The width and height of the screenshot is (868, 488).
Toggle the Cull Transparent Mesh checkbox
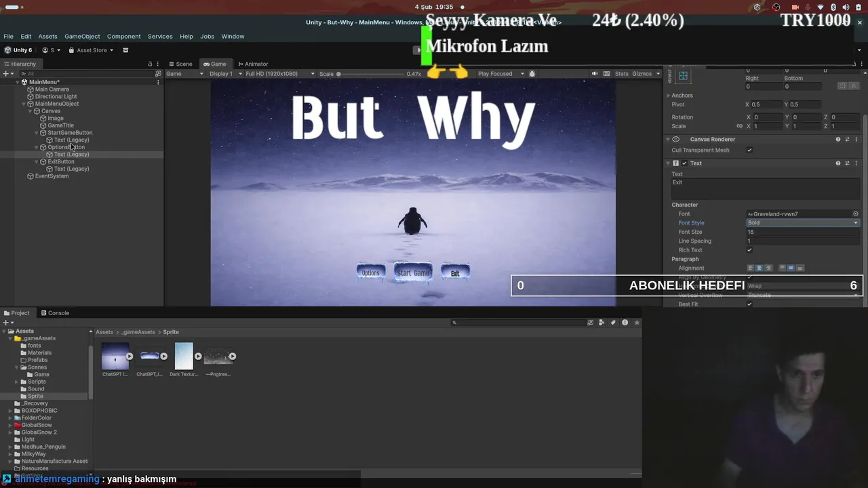[749, 150]
